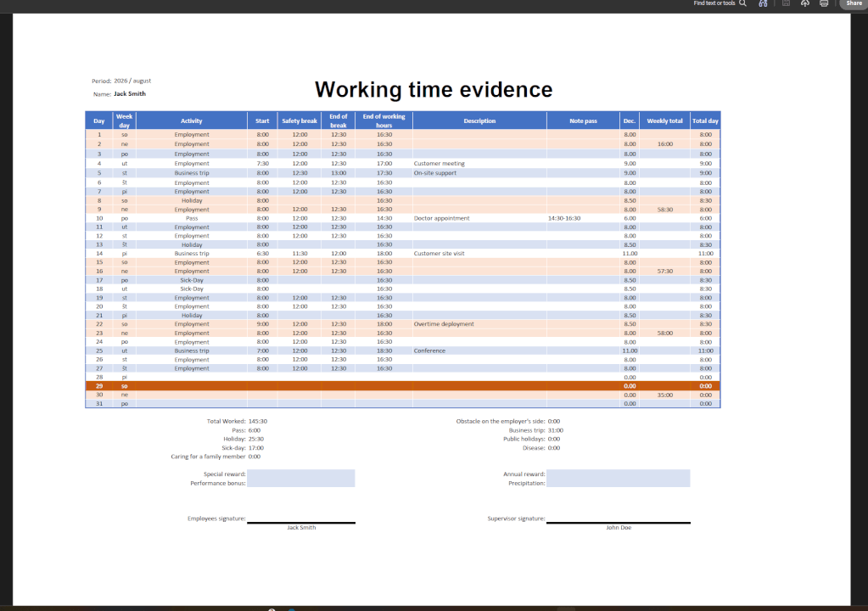Select bold 'Jack Smith' next to Name

[130, 94]
